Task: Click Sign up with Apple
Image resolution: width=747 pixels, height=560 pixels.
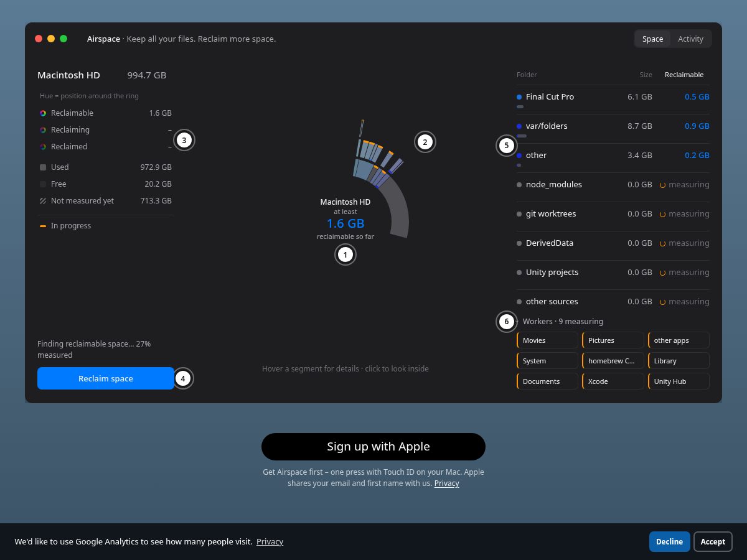Action: tap(374, 447)
